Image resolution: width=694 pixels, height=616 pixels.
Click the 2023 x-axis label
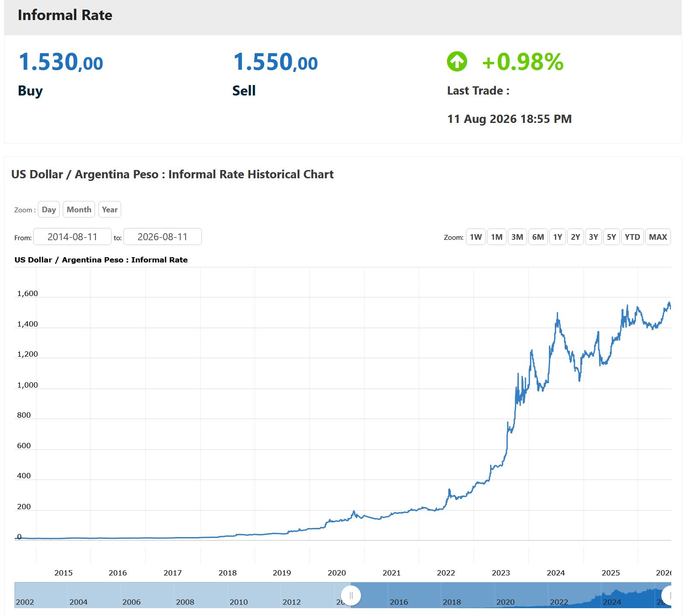coord(500,573)
